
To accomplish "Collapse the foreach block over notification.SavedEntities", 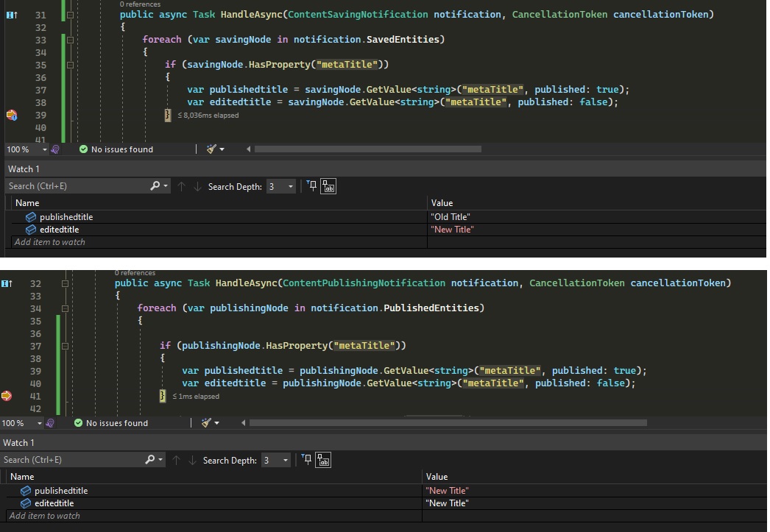I will pos(70,40).
